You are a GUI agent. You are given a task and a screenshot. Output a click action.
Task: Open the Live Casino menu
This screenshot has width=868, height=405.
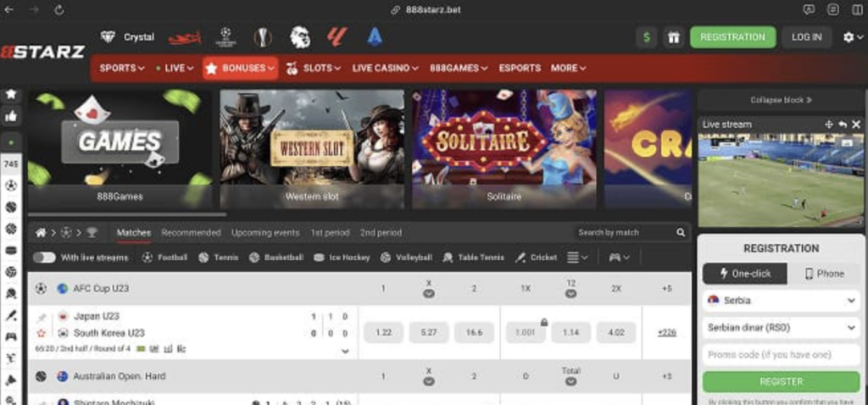pos(385,68)
